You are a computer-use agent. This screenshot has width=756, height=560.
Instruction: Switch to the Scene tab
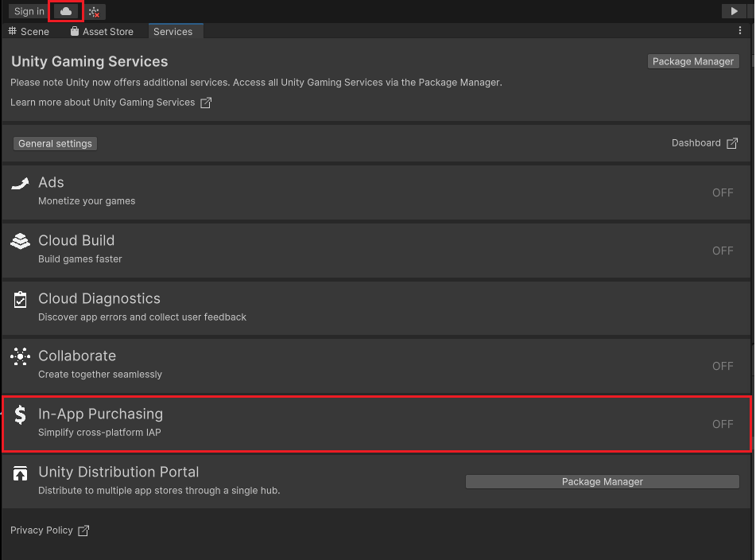click(29, 31)
